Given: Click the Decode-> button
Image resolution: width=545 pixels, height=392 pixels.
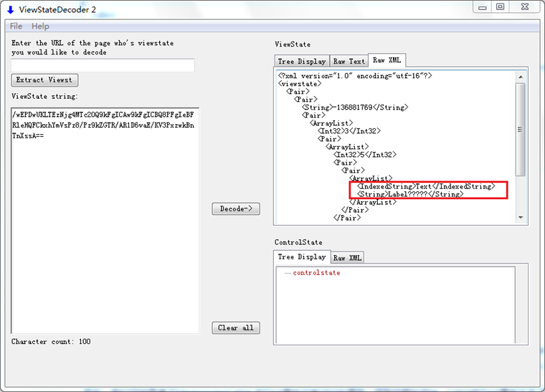Looking at the screenshot, I should [x=236, y=209].
